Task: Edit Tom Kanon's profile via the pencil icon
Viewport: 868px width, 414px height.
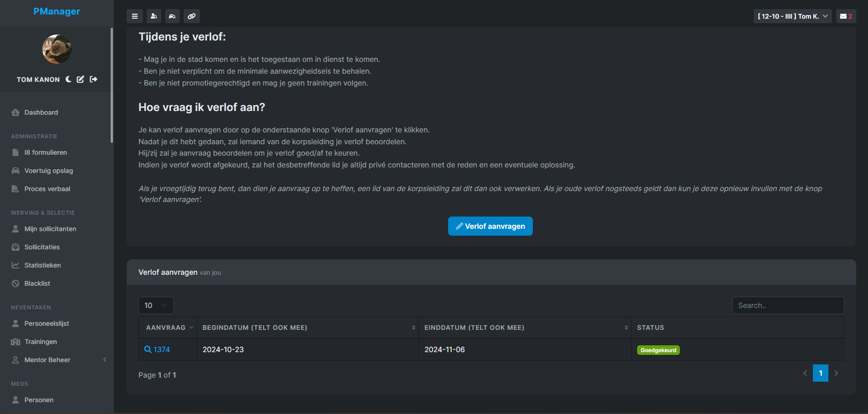Action: 80,79
